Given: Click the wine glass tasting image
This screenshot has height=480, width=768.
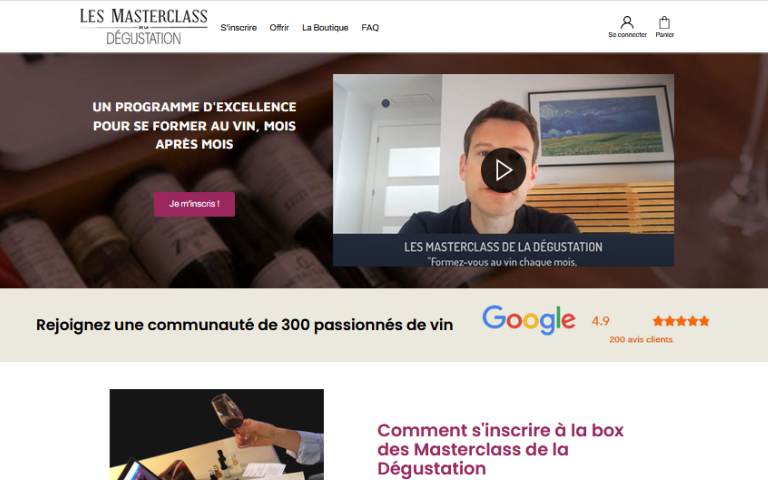Looking at the screenshot, I should pyautogui.click(x=216, y=434).
